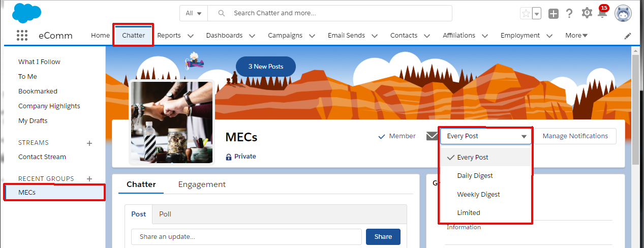Open Contact Stream in sidebar
Image resolution: width=644 pixels, height=248 pixels.
tap(42, 157)
